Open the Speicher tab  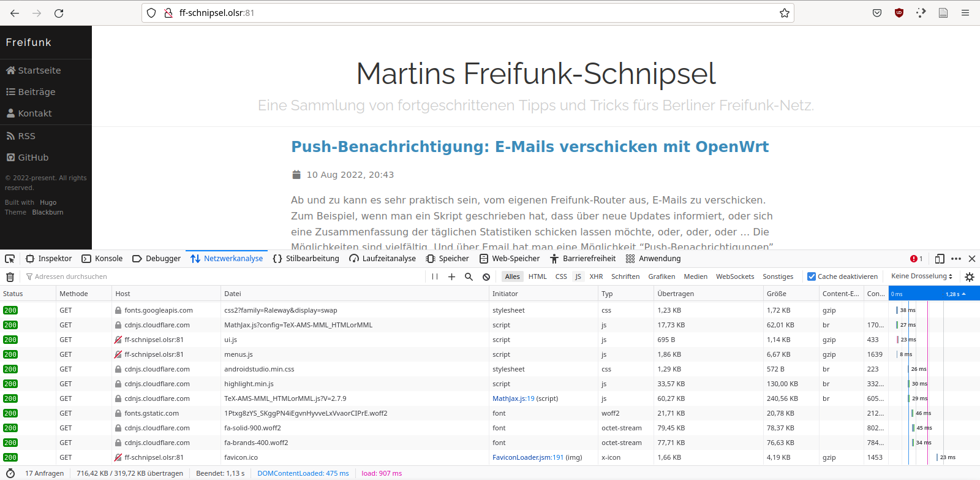coord(447,259)
